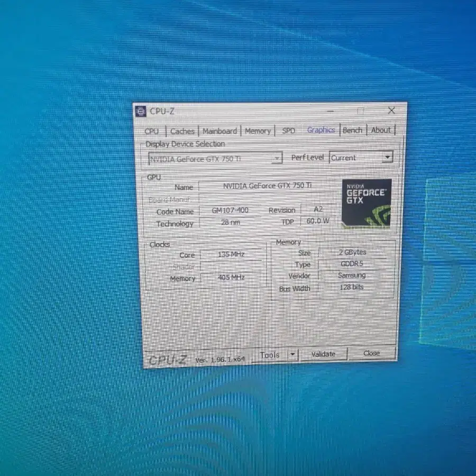The width and height of the screenshot is (476, 476).
Task: Open the SPD tab
Action: point(288,131)
